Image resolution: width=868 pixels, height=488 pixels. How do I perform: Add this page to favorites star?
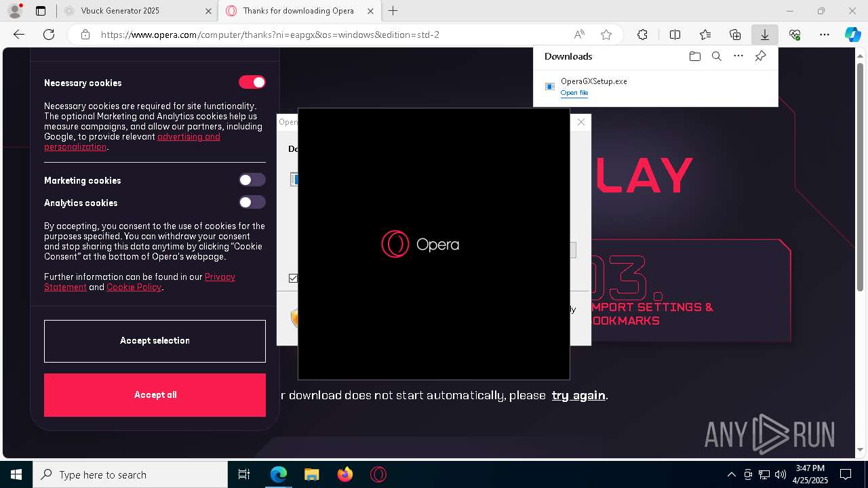click(606, 35)
